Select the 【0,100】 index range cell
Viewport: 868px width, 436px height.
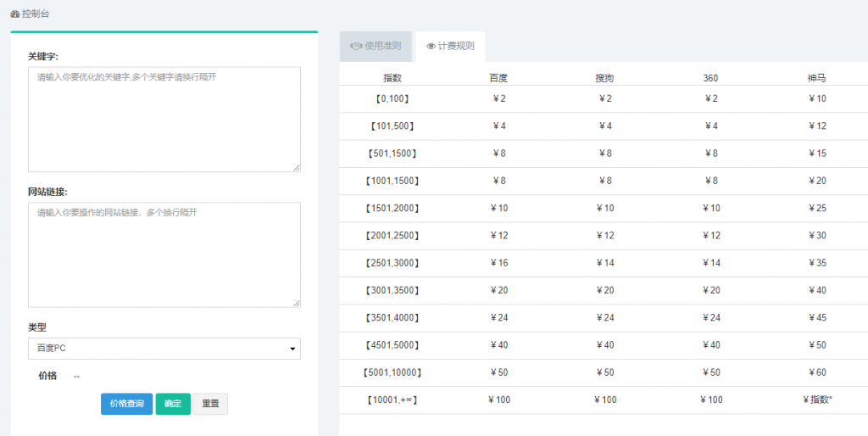tap(392, 99)
